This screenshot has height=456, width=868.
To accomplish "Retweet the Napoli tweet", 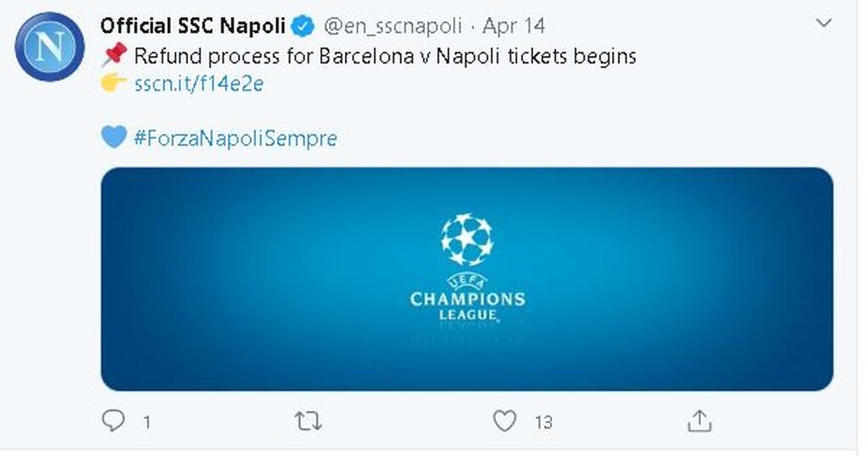I will tap(309, 420).
